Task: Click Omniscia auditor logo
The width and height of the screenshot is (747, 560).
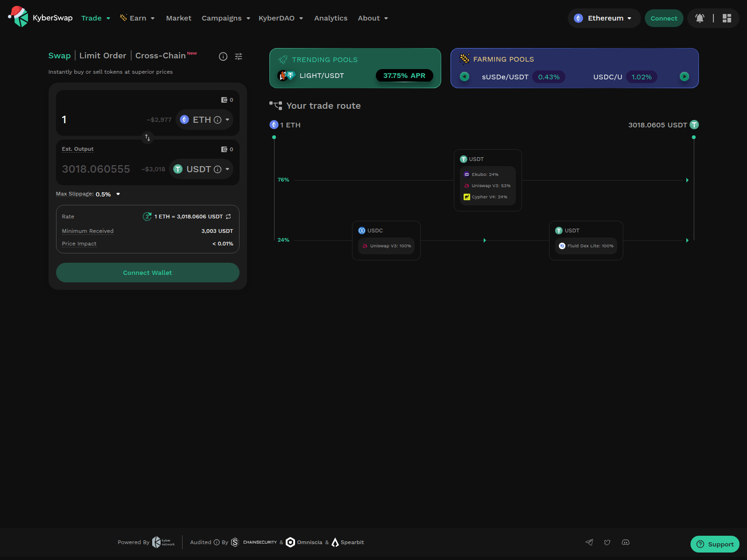Action: pos(304,542)
